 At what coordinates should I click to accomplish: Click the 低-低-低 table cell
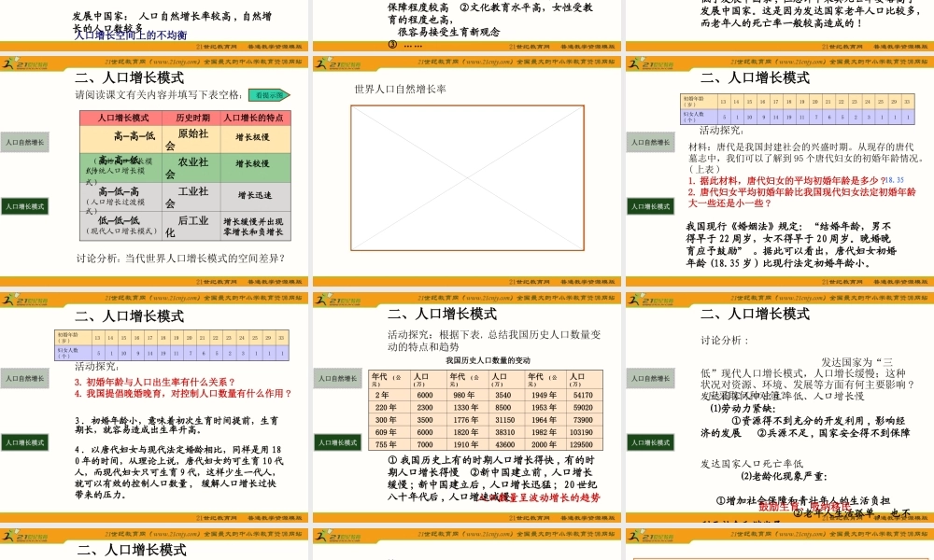click(x=120, y=226)
